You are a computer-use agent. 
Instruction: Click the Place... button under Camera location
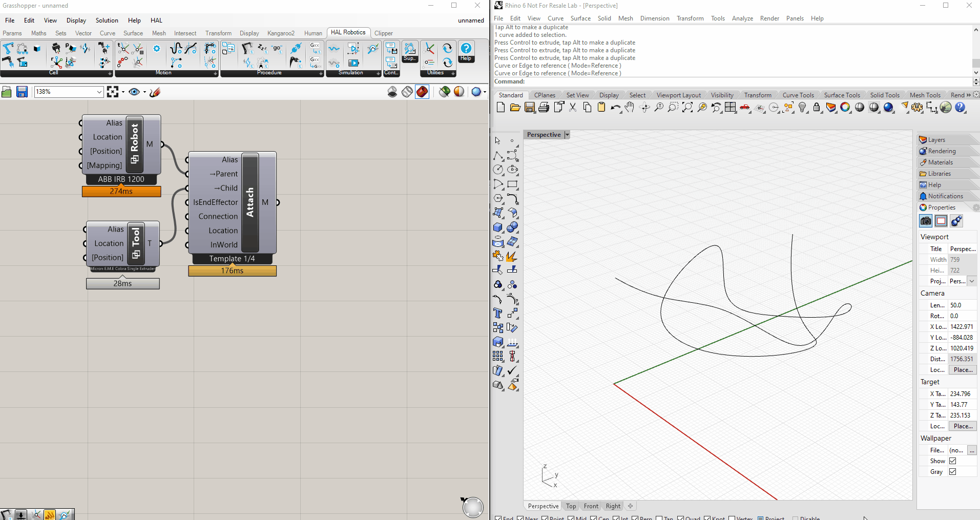(963, 369)
